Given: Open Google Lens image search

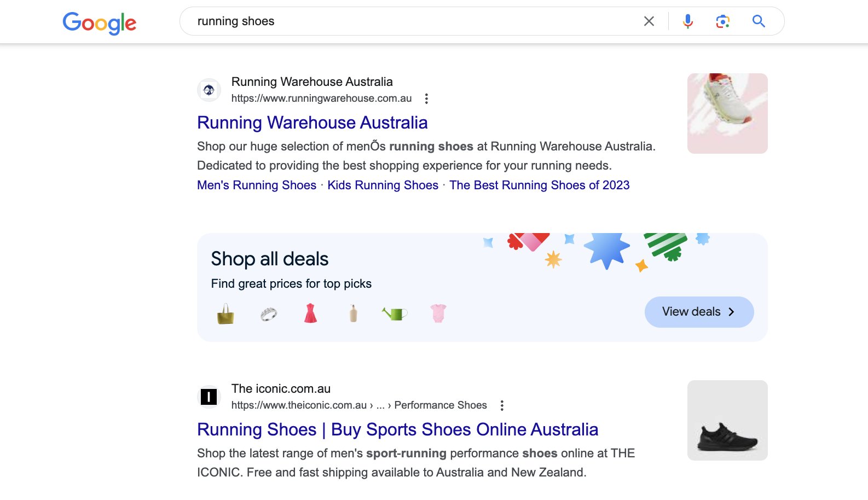Looking at the screenshot, I should coord(722,21).
